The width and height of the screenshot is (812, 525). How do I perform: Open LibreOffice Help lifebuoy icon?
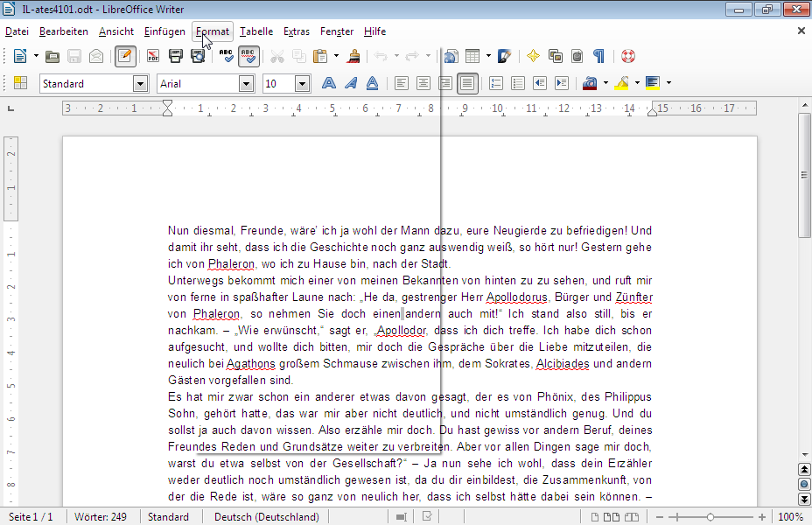[x=628, y=56]
